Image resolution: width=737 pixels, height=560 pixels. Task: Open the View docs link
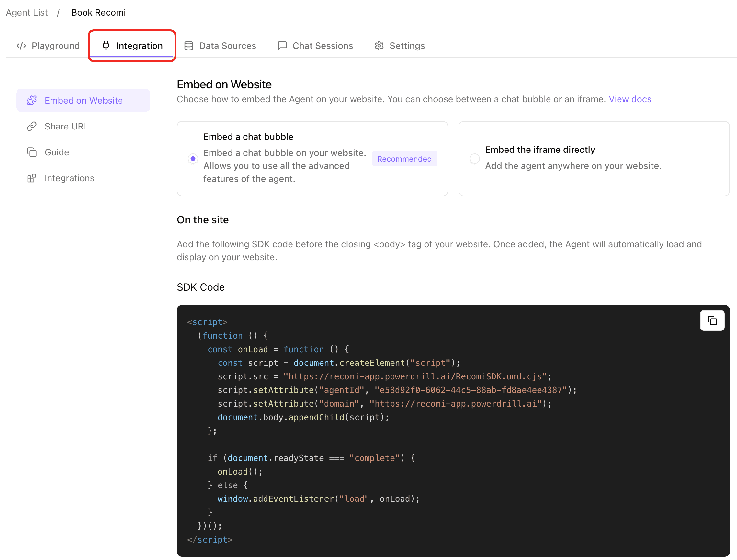point(630,99)
